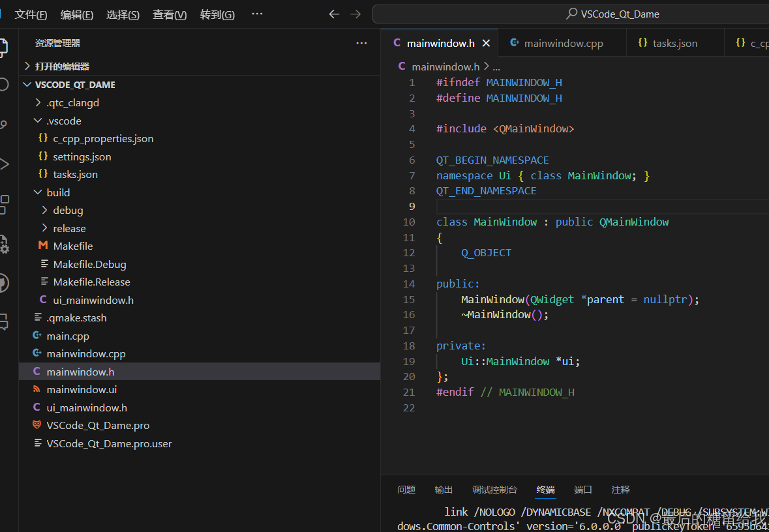Open c_cpp_properties.json in the explorer

coord(200,138)
